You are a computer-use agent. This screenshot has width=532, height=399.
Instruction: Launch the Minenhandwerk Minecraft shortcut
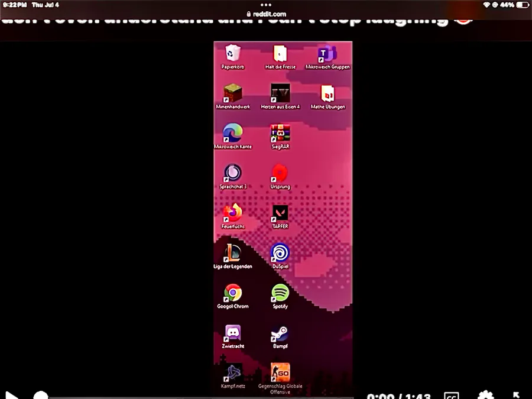click(x=233, y=93)
